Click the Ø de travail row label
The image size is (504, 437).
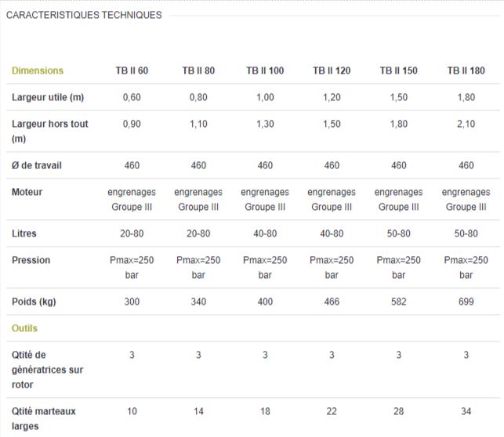tap(37, 165)
